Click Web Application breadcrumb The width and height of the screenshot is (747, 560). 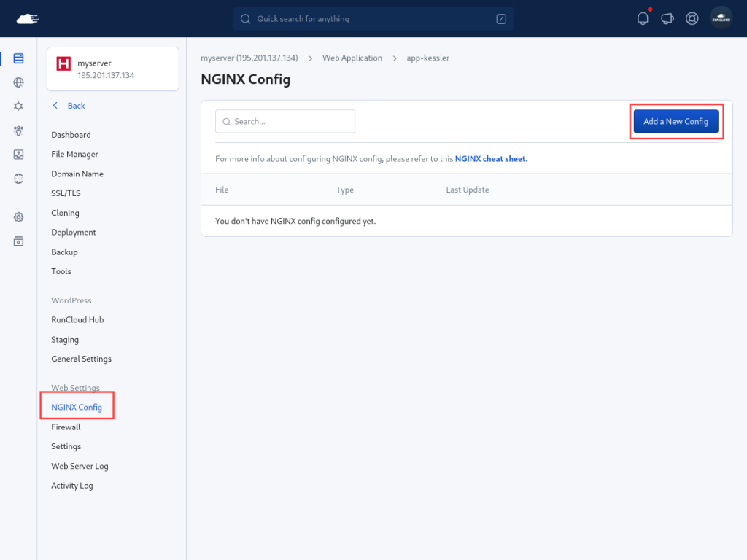click(352, 58)
